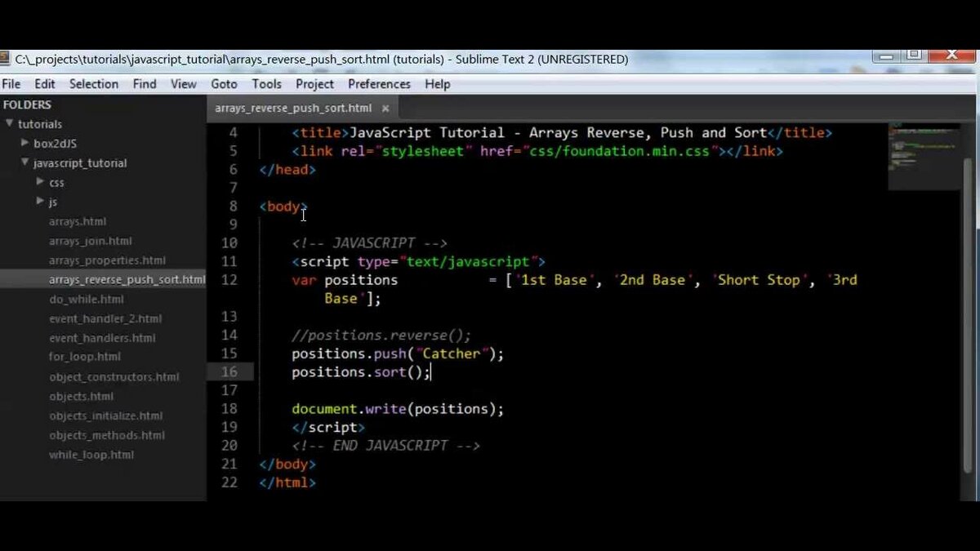Viewport: 980px width, 551px height.
Task: Expand the js folder
Action: click(41, 202)
